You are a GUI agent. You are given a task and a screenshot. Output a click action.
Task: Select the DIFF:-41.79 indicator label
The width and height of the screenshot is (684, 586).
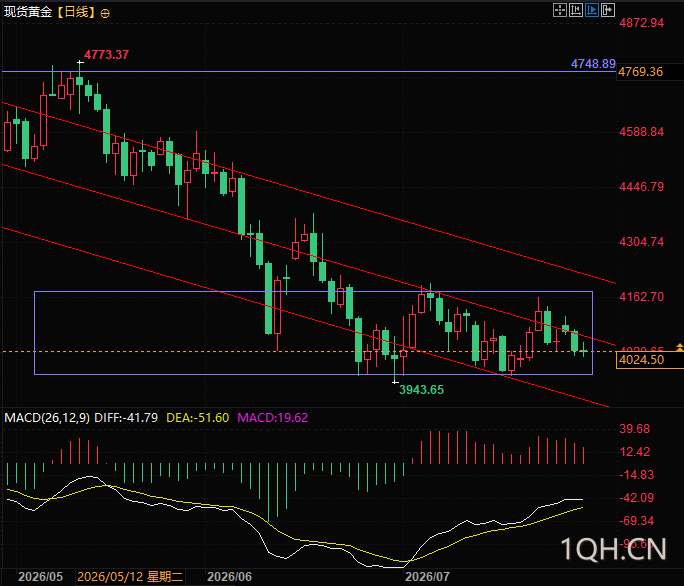click(x=126, y=418)
